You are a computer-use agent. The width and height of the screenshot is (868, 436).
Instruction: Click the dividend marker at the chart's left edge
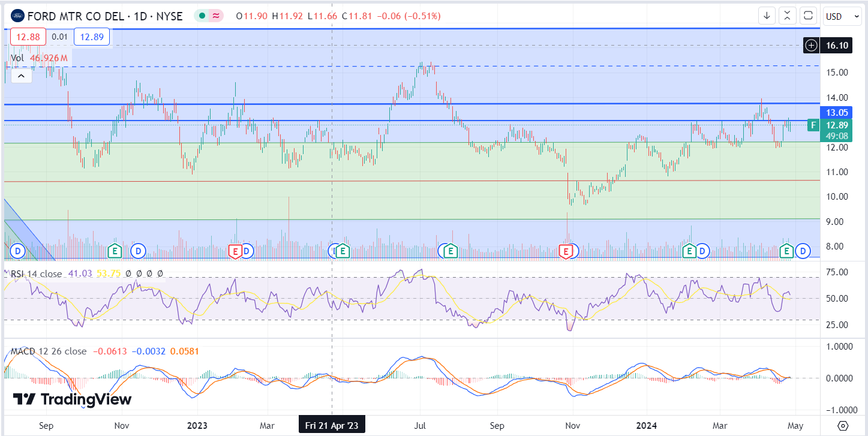coord(17,251)
